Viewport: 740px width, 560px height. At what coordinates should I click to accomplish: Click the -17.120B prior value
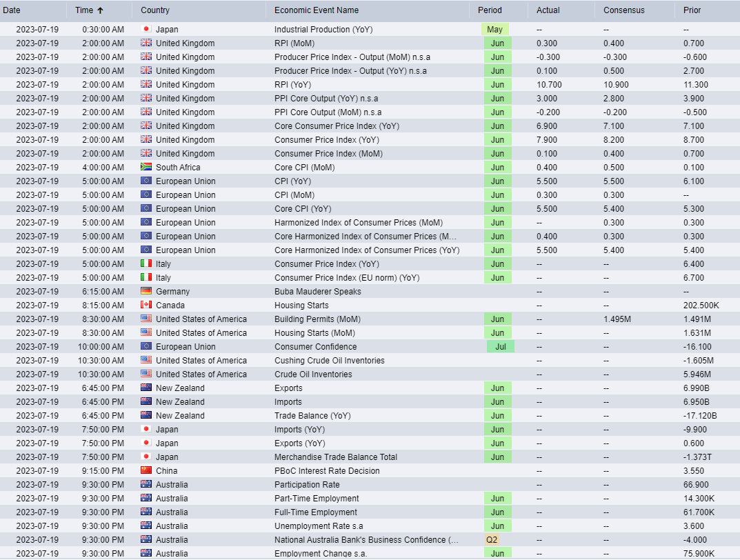click(701, 416)
